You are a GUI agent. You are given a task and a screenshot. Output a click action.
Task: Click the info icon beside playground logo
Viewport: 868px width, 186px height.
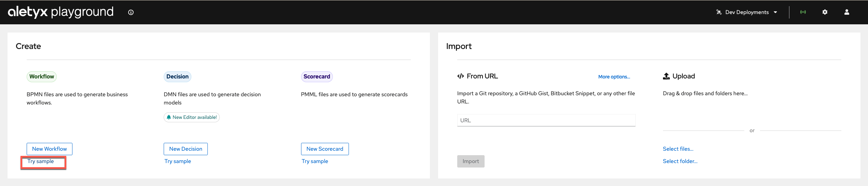[131, 12]
